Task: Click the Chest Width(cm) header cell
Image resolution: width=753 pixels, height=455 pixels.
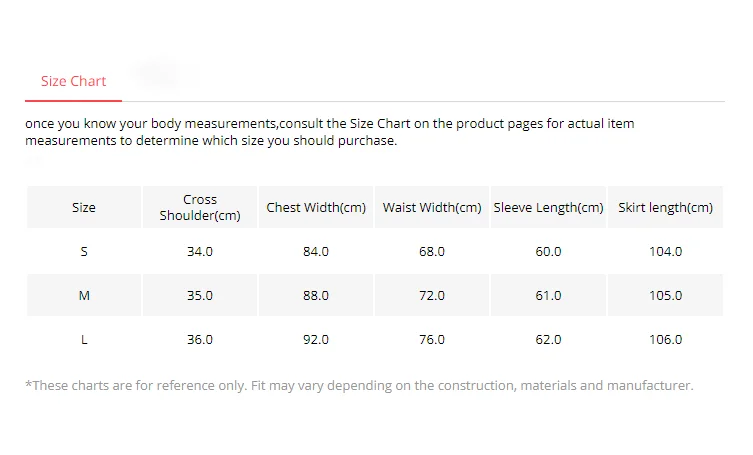Action: (316, 208)
